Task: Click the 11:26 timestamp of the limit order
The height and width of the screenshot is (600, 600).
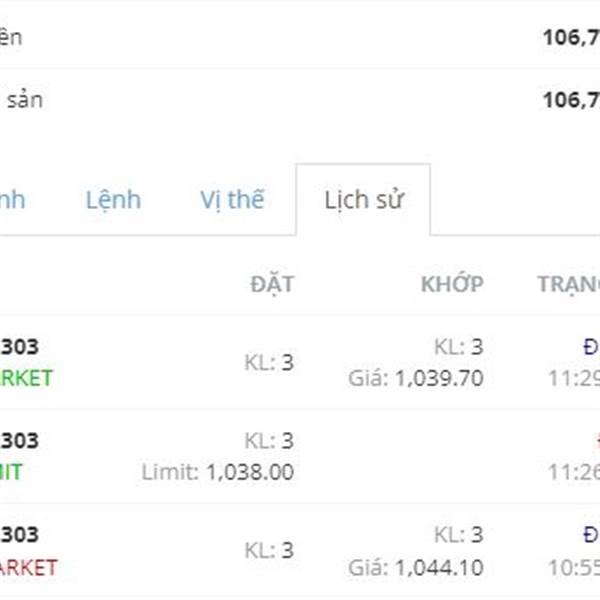Action: coord(574,472)
